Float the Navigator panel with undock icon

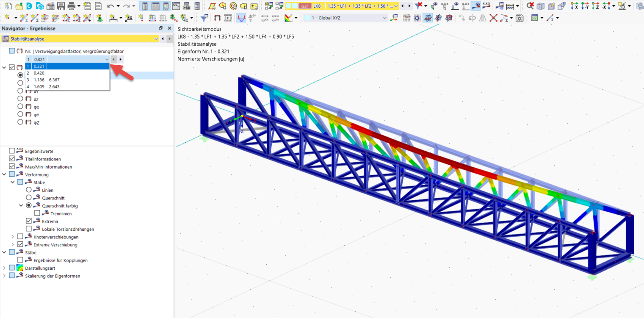coord(161,28)
